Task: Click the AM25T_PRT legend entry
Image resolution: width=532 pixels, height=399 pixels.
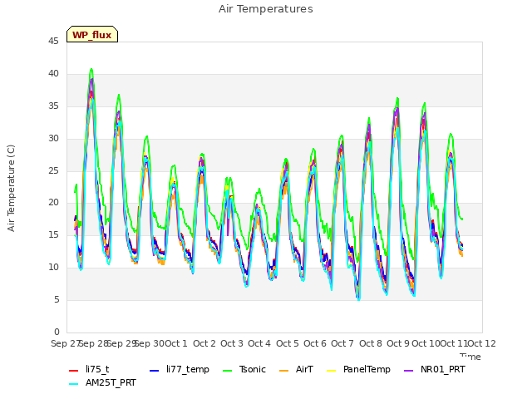Action: (102, 382)
